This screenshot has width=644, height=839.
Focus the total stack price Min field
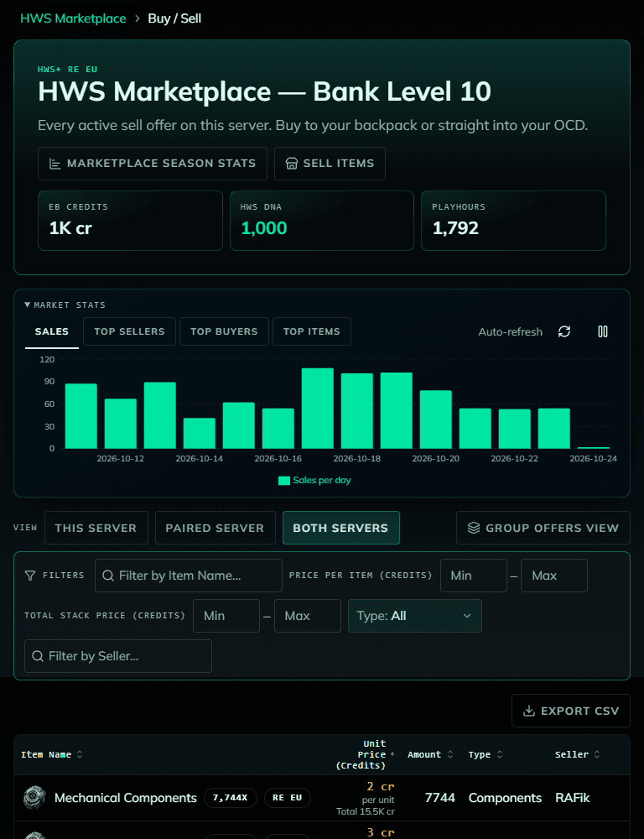226,616
